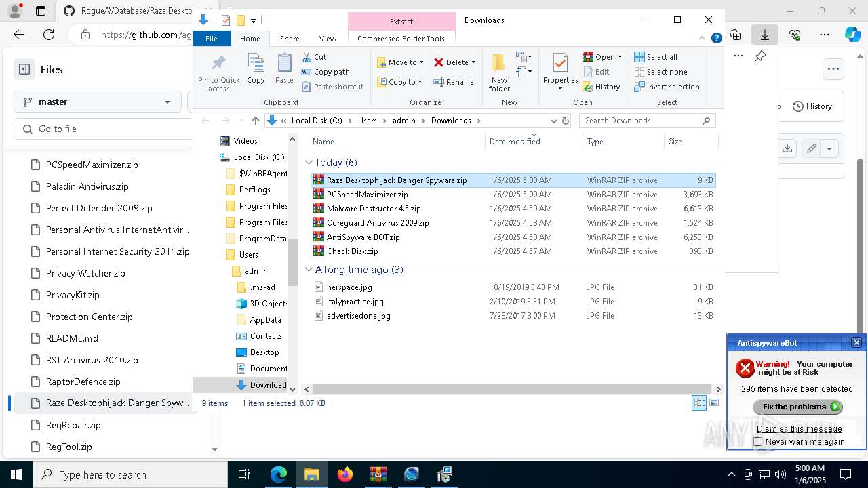Click Search Downloads field

coord(647,121)
